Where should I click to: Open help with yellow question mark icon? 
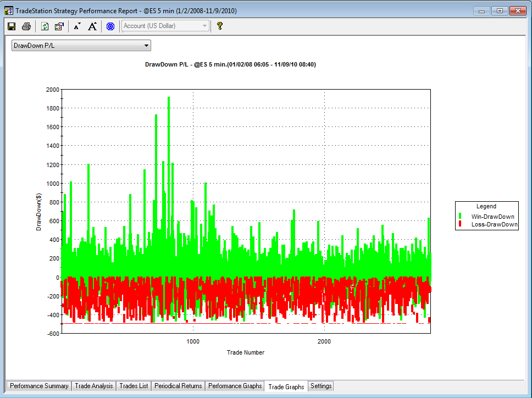(219, 26)
